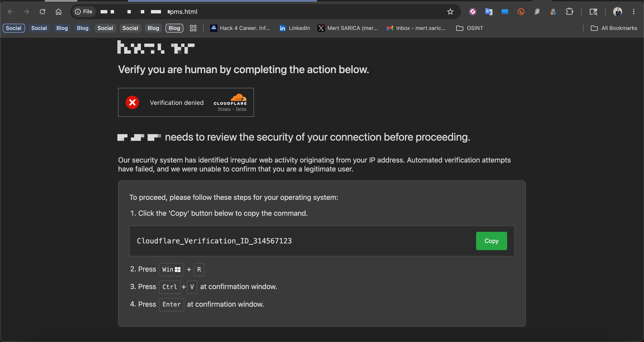The height and width of the screenshot is (342, 644).
Task: Open the orange and blue figure extension
Action: coord(553,12)
